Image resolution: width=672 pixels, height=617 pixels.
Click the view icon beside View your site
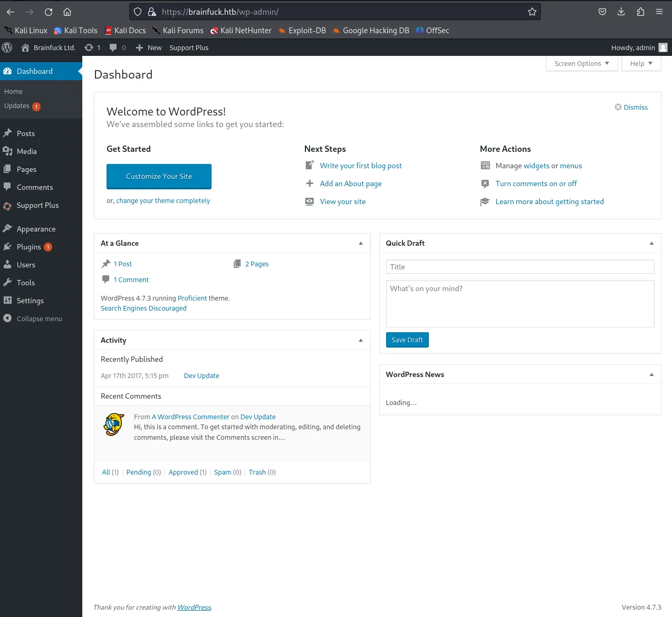(x=310, y=201)
